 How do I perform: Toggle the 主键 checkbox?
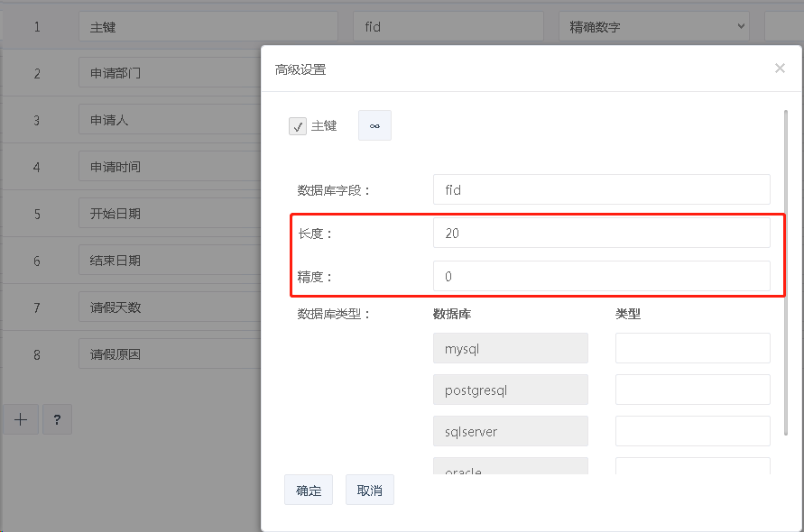298,127
